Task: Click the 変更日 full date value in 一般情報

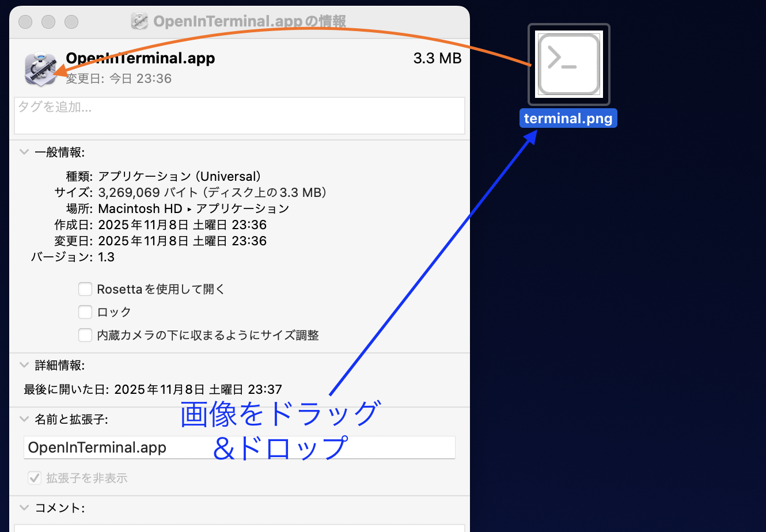Action: coord(183,241)
